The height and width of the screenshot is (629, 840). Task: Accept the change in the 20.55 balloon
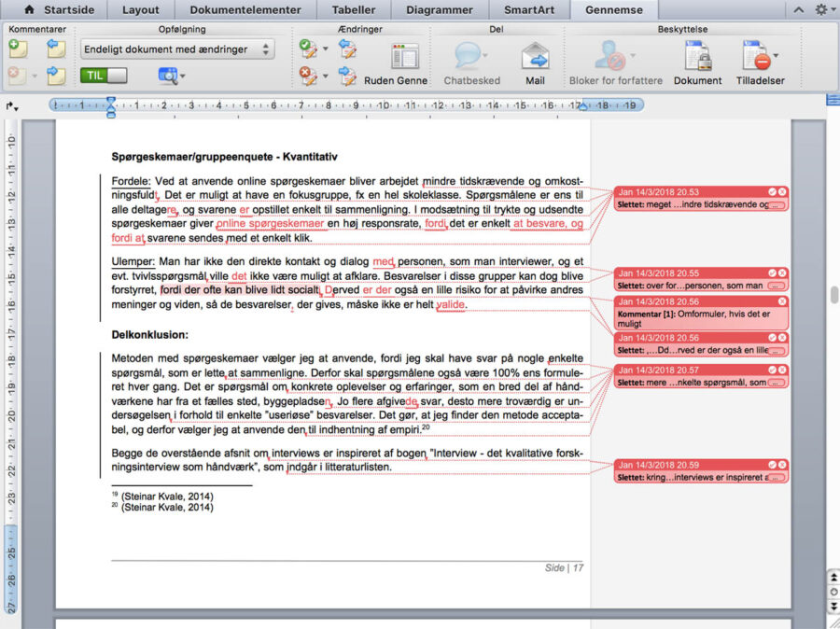click(772, 273)
